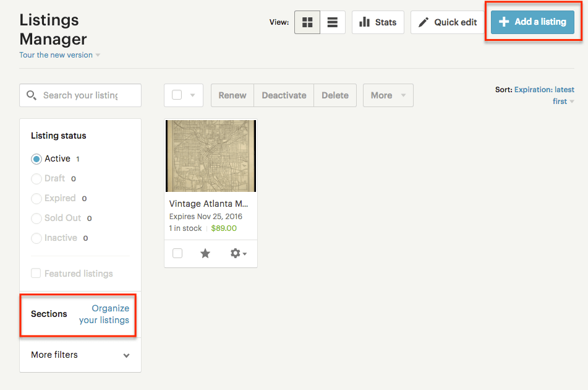Open the More actions dropdown

click(388, 95)
